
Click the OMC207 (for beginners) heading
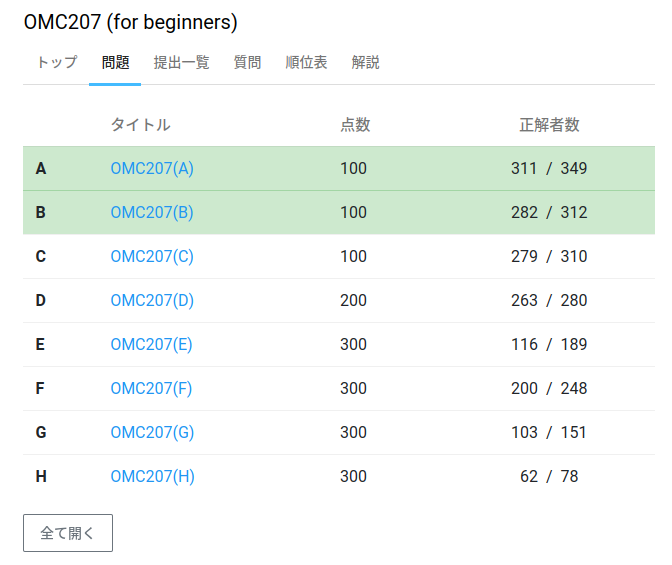(x=130, y=23)
